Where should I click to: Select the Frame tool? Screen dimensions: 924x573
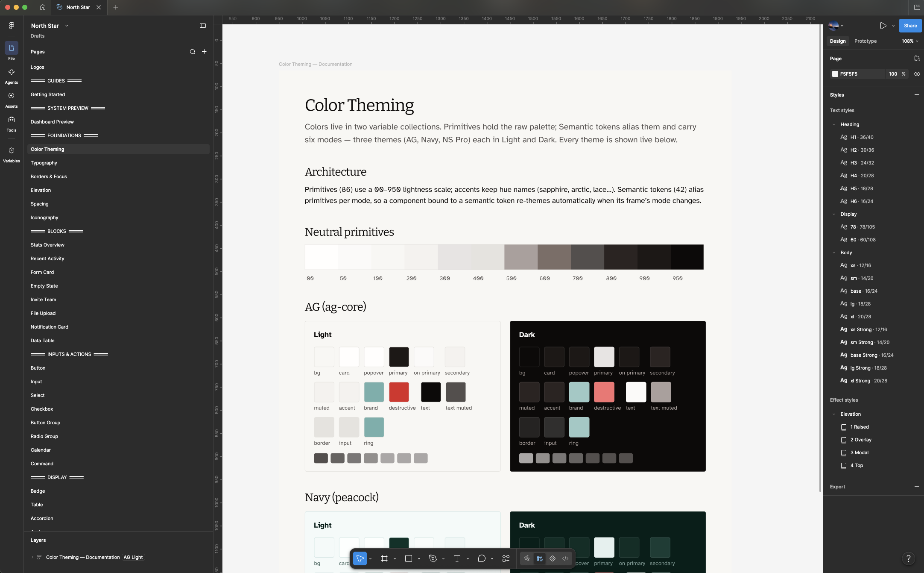(384, 558)
